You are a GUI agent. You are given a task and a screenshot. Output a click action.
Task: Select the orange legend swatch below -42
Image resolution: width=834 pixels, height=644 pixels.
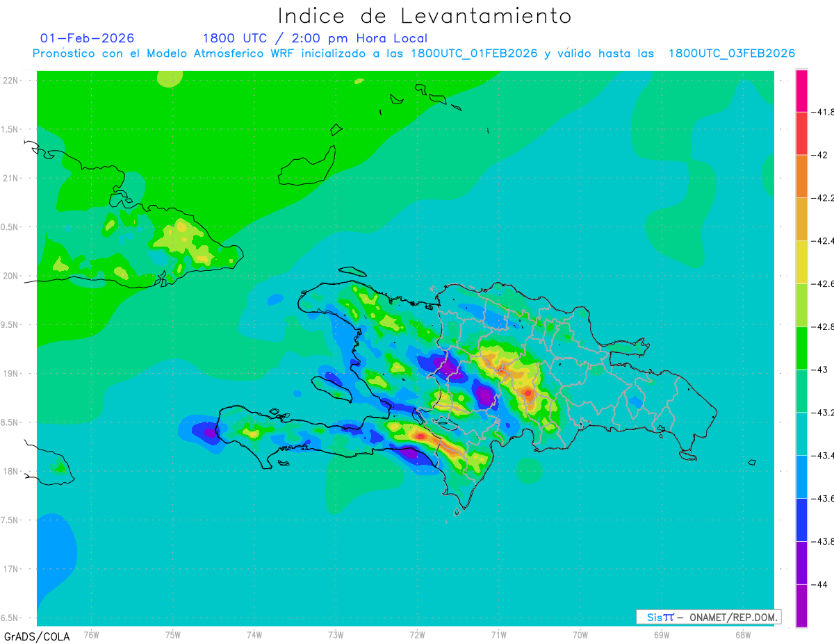pos(801,176)
